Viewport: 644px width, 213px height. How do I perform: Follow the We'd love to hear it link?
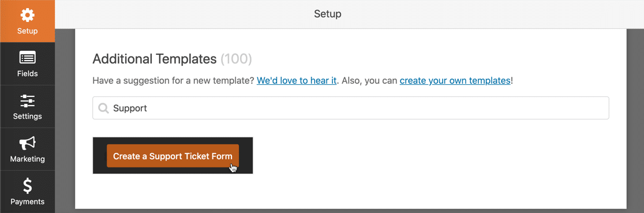point(297,81)
